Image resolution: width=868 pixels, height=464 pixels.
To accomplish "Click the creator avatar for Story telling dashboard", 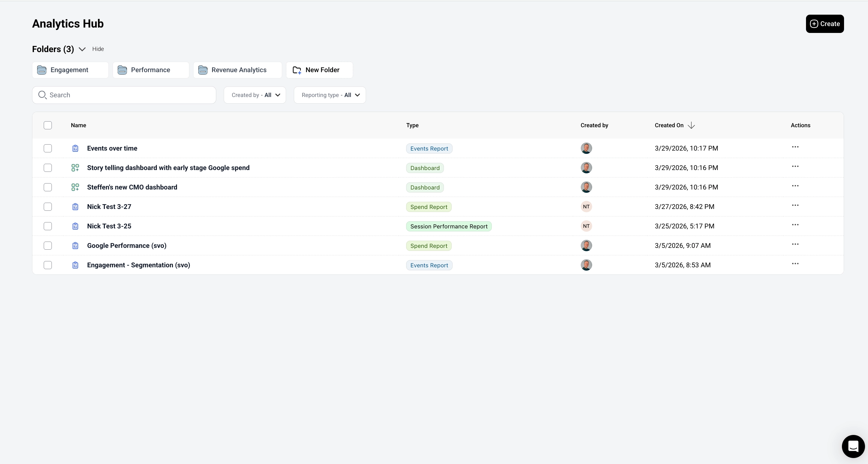I will 586,168.
